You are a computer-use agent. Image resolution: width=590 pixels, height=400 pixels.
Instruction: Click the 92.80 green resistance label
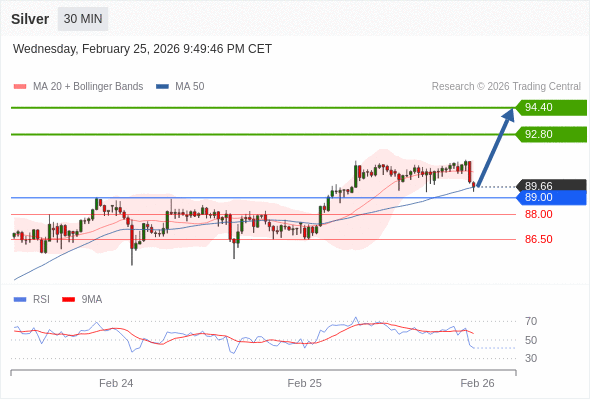551,134
